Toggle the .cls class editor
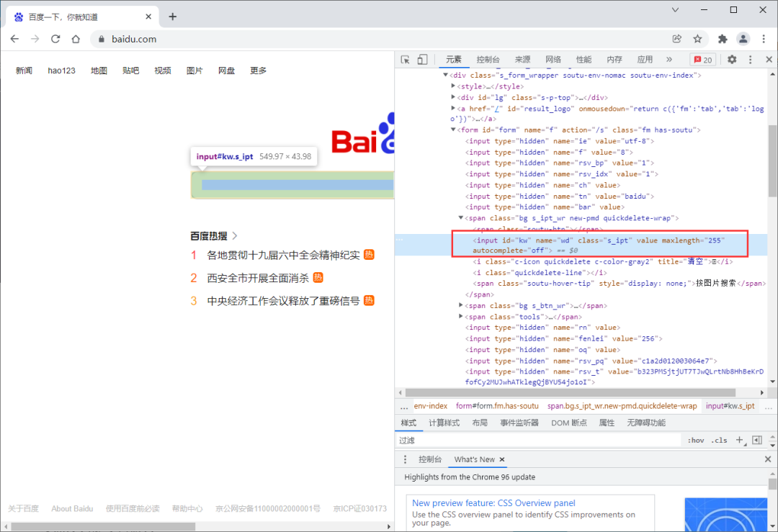 [x=719, y=441]
